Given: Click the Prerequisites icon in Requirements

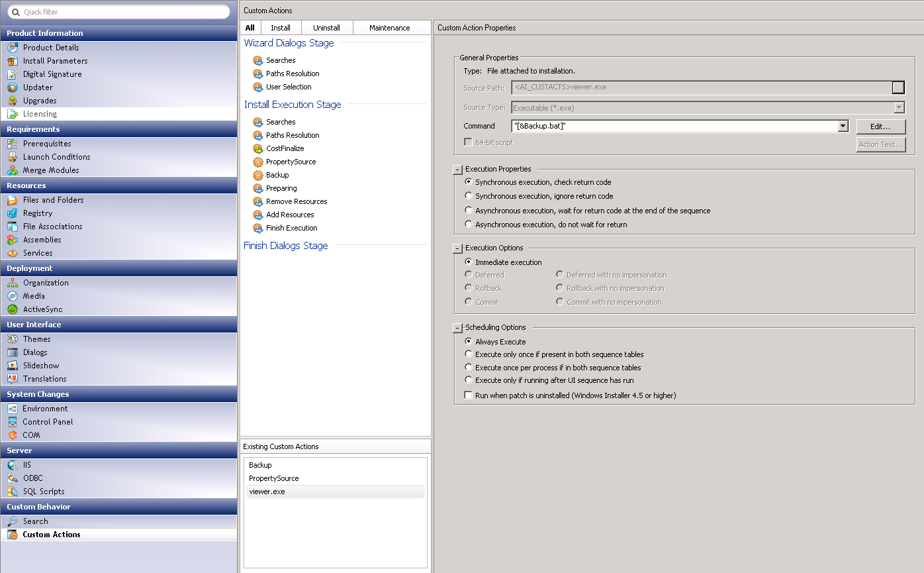Looking at the screenshot, I should (x=12, y=144).
